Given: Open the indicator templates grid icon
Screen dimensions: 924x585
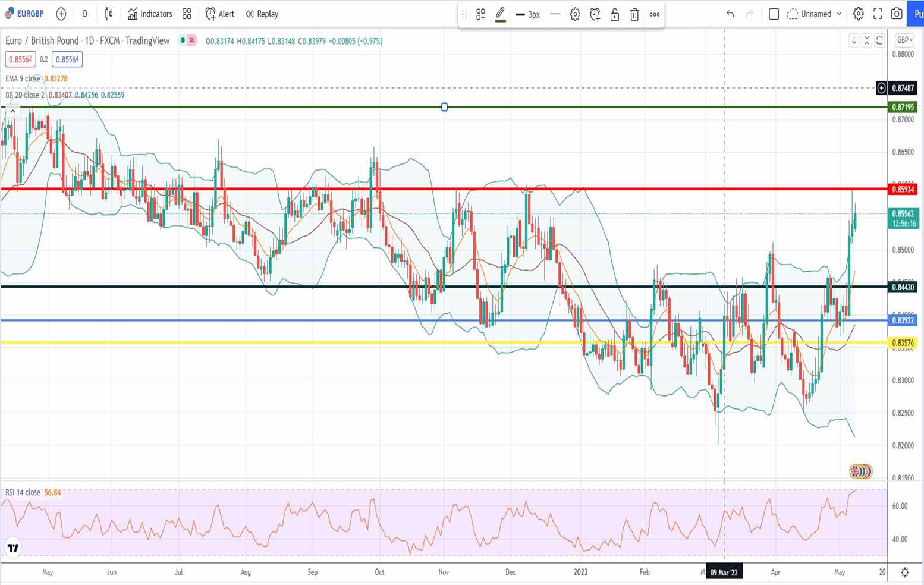Looking at the screenshot, I should (187, 14).
